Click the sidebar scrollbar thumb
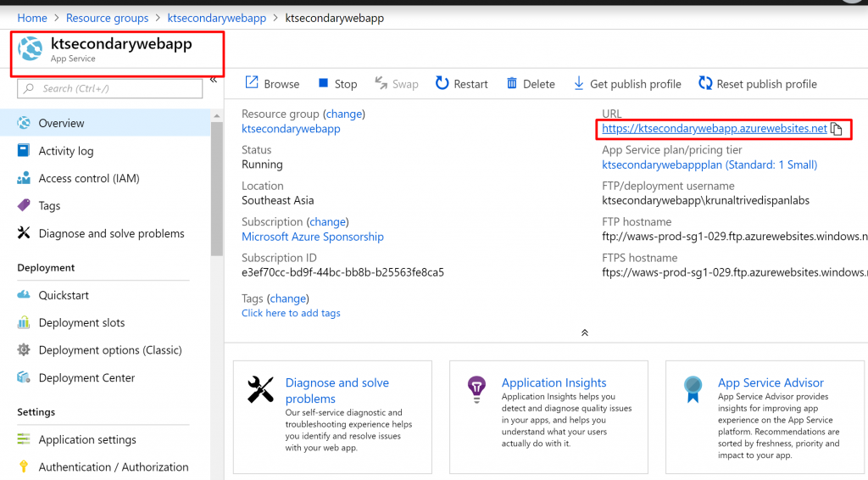Screen dimensions: 868x480 (217, 188)
